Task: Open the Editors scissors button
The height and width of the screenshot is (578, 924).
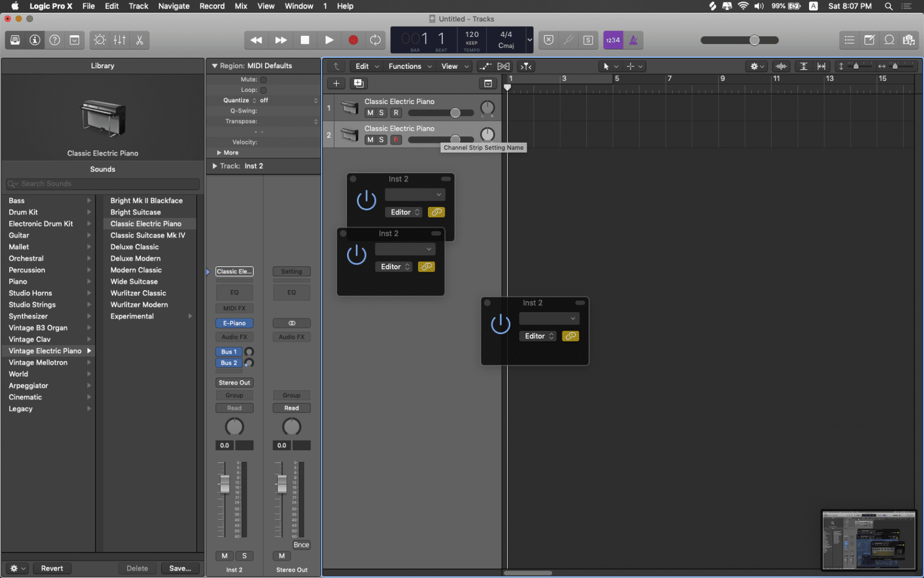Action: pyautogui.click(x=139, y=40)
